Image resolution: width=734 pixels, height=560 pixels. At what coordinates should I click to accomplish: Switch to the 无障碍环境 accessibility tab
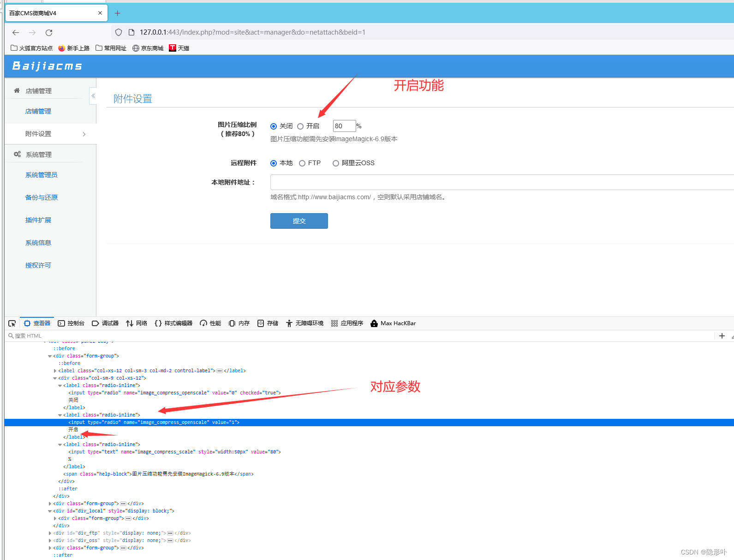click(304, 323)
